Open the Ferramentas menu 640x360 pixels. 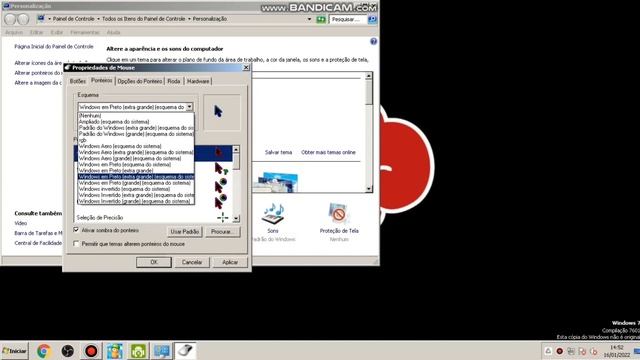click(84, 32)
